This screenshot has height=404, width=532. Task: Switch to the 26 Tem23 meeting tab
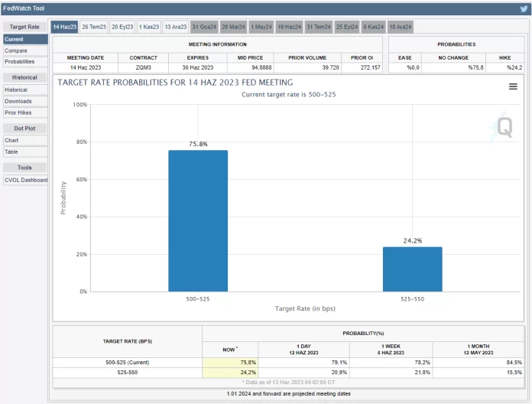coord(94,27)
